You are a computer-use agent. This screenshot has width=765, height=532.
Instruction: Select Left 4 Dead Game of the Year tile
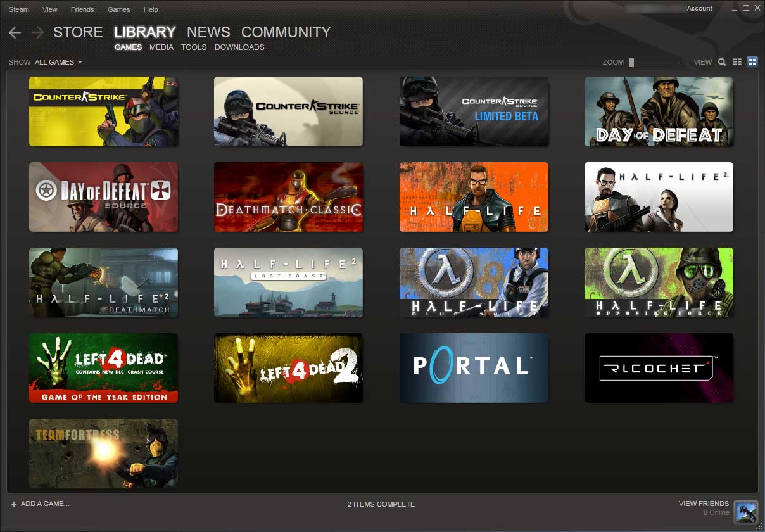[104, 368]
